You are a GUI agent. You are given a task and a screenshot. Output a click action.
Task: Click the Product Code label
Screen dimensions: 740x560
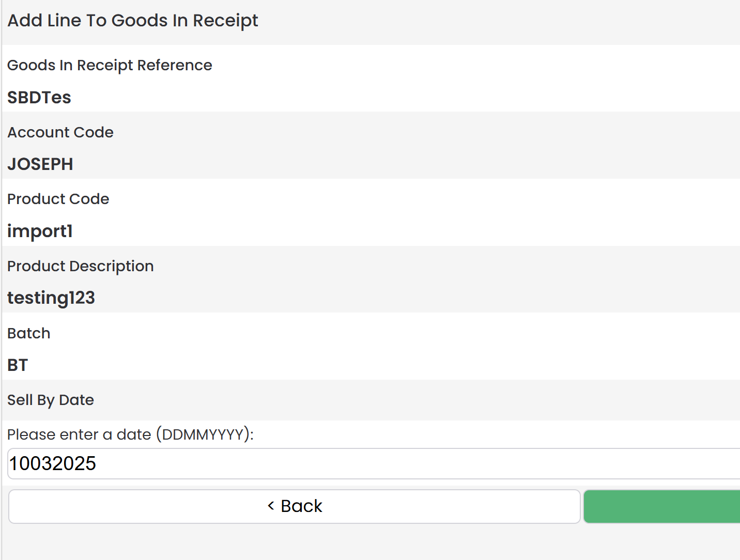[x=58, y=199]
